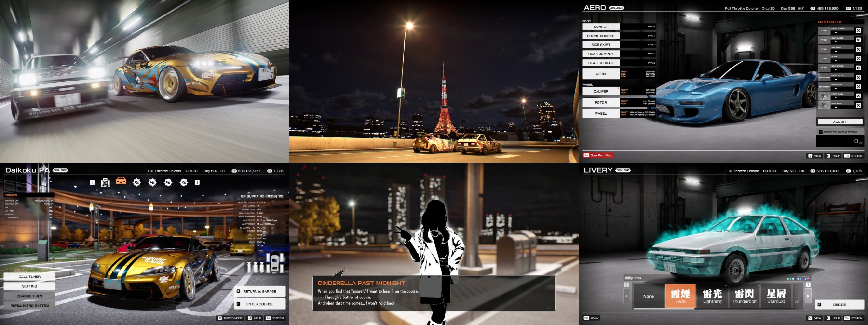Remove front wheel with its X icon
Image resolution: width=868 pixels, height=325 pixels.
858,96
